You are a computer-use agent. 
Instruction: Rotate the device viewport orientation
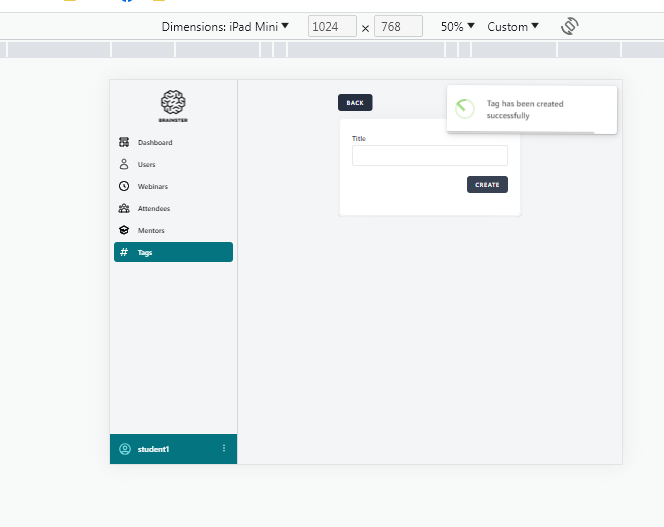coord(570,26)
